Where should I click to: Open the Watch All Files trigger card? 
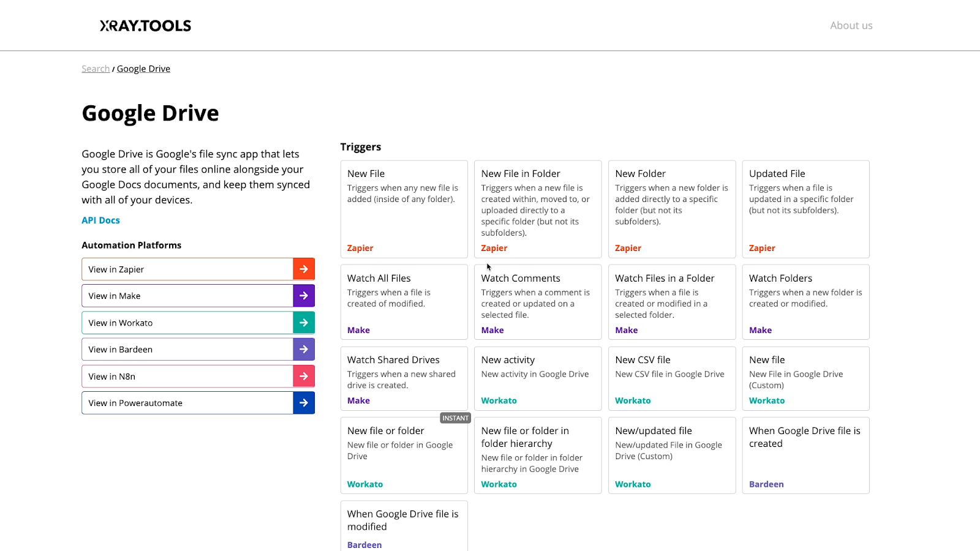point(404,302)
